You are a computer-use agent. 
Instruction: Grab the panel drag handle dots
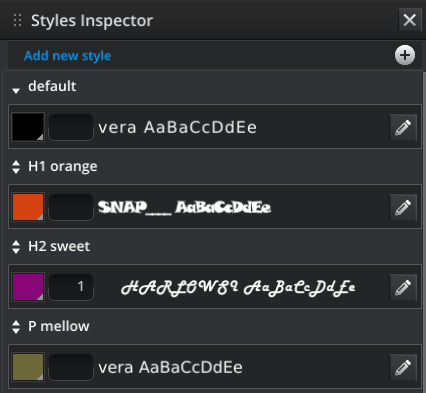coord(17,20)
